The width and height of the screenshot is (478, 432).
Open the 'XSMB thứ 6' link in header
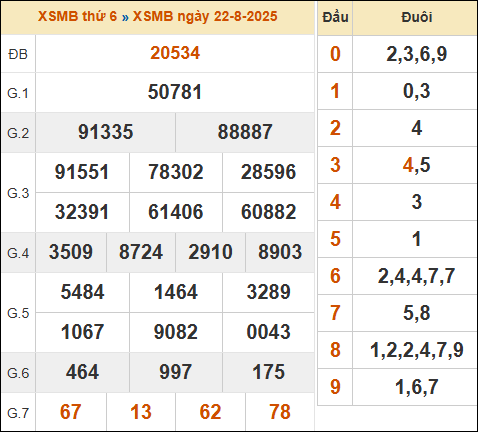click(77, 16)
